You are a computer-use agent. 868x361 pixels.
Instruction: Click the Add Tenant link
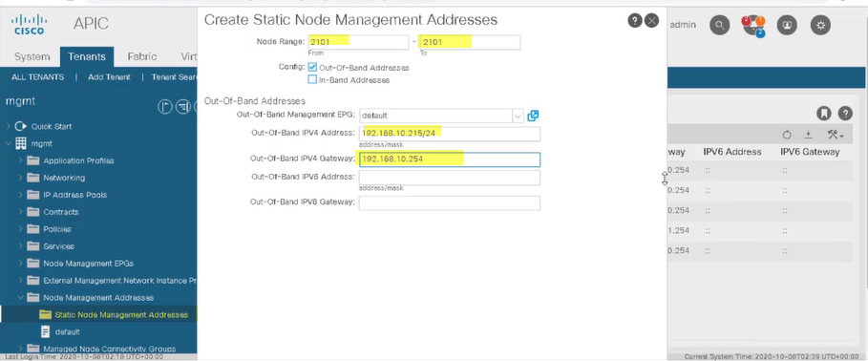109,77
